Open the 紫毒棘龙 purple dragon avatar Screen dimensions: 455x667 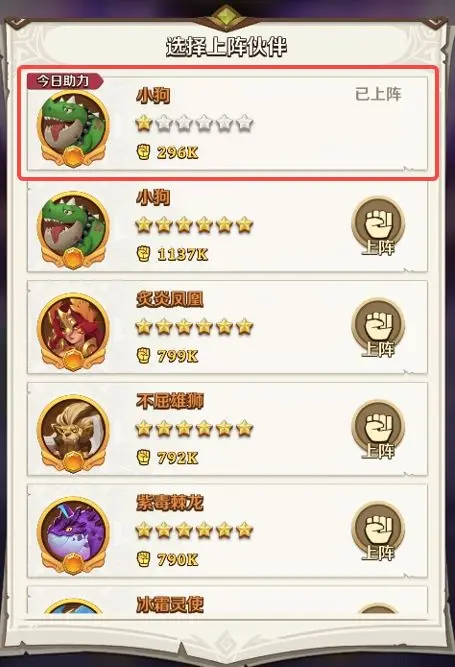73,535
